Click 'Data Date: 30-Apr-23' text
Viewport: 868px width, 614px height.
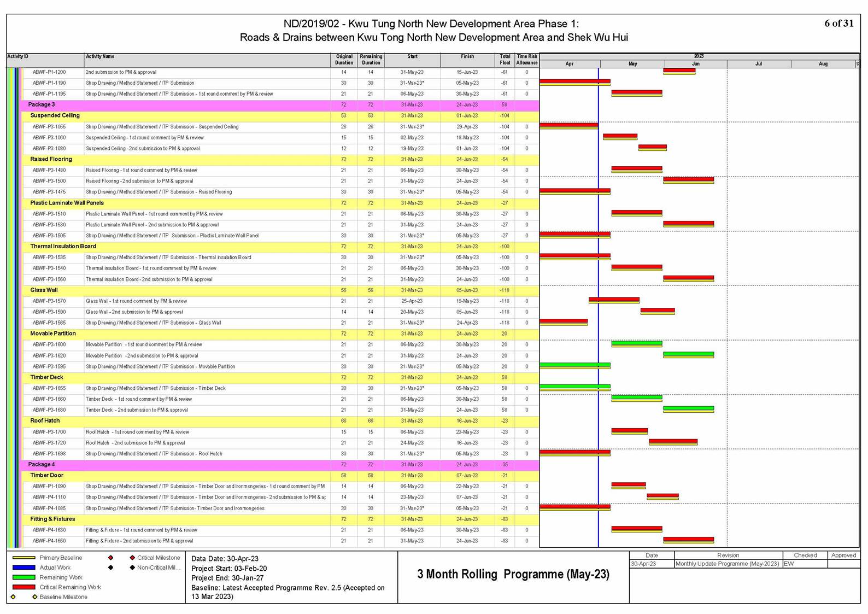click(225, 559)
